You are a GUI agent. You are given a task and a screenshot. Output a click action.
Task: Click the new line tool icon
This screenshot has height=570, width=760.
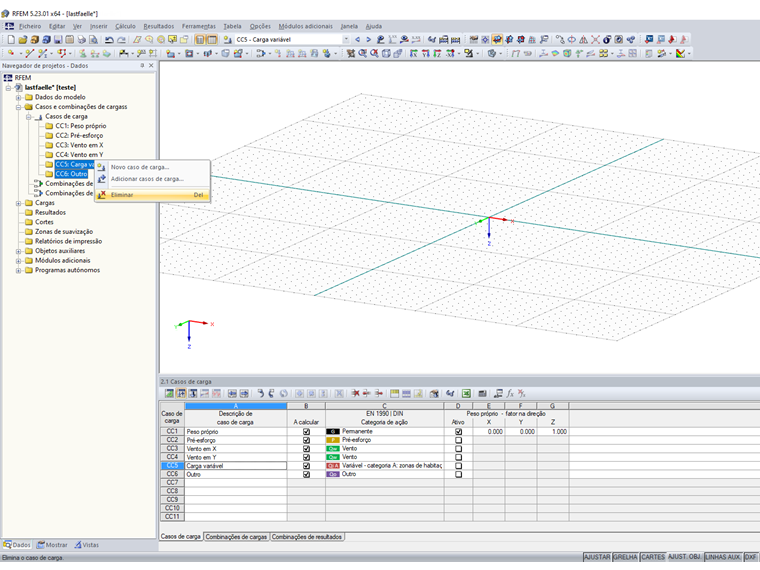coord(30,53)
